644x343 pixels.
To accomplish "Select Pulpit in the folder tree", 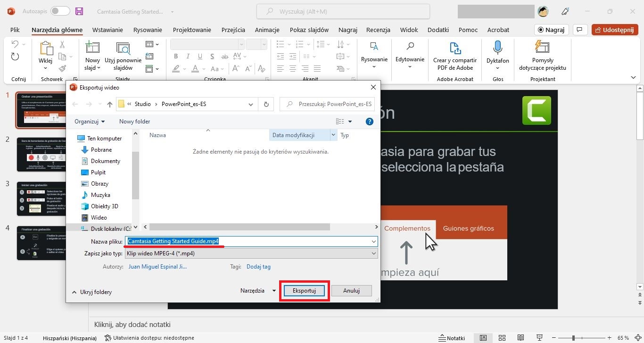I will (98, 172).
